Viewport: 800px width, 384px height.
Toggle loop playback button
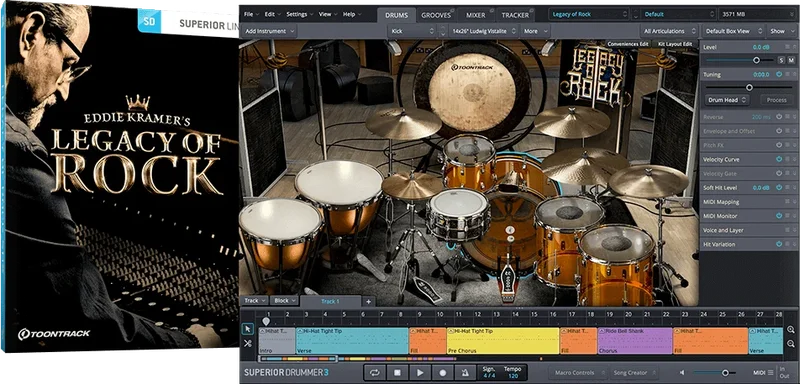coord(374,373)
